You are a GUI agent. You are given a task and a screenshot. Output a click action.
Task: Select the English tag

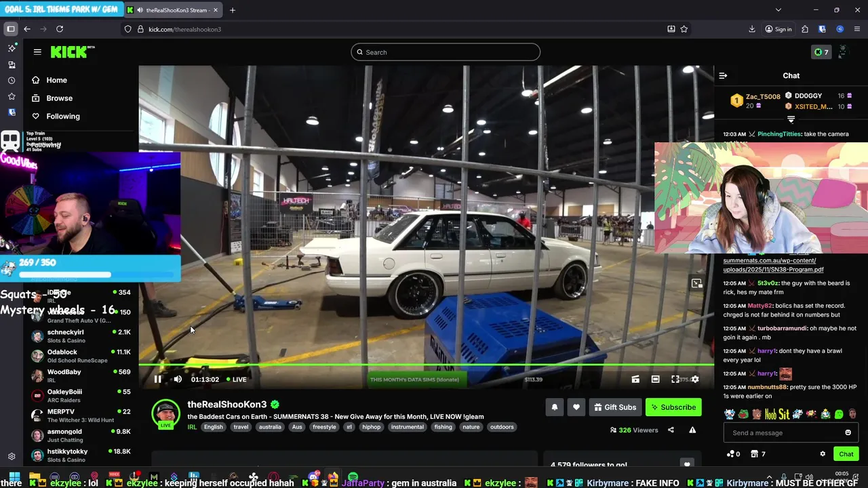point(213,427)
